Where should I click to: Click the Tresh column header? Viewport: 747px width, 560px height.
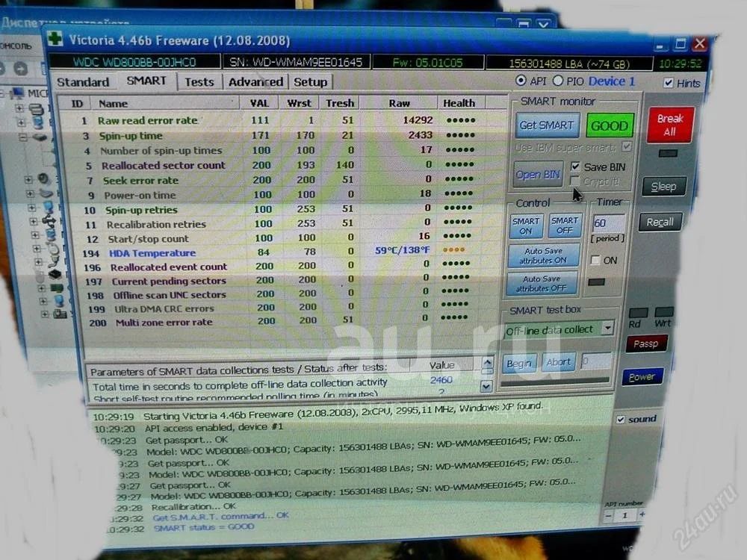click(x=340, y=103)
